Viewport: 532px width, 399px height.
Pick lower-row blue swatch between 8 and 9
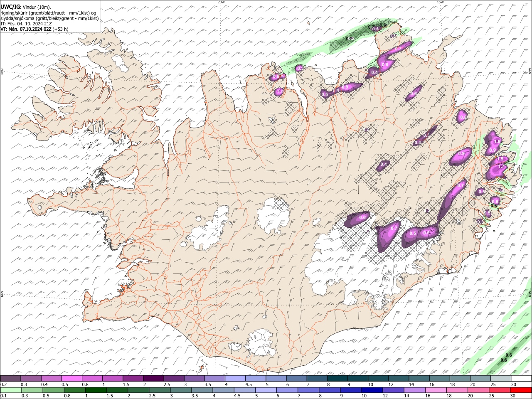(330, 390)
